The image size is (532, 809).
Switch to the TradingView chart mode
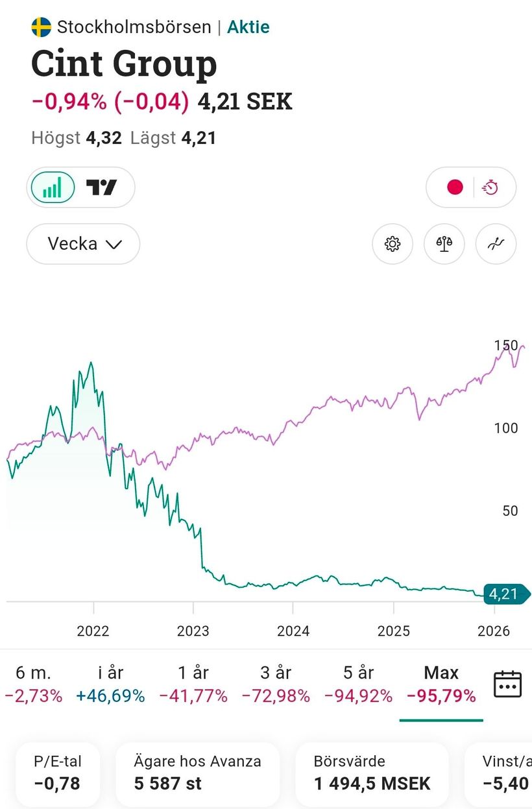pyautogui.click(x=102, y=187)
